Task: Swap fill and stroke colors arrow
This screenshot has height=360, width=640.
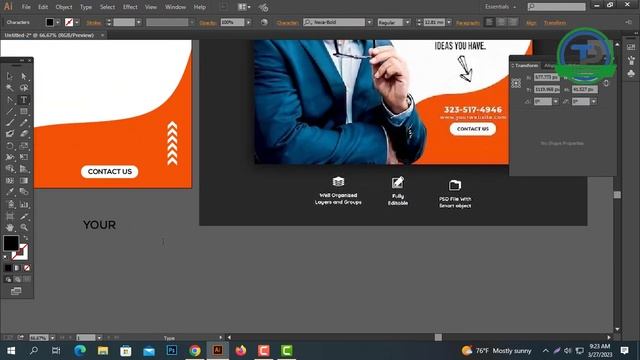Action: [x=25, y=238]
